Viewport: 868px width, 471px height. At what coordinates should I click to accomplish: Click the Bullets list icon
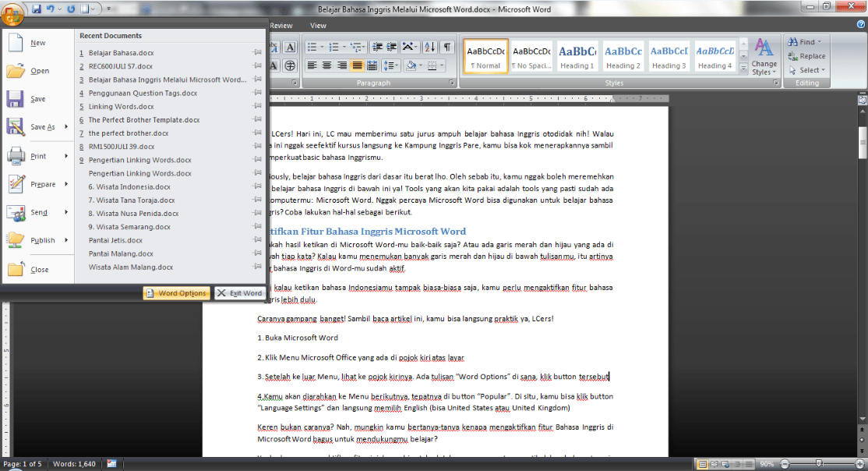[x=312, y=47]
